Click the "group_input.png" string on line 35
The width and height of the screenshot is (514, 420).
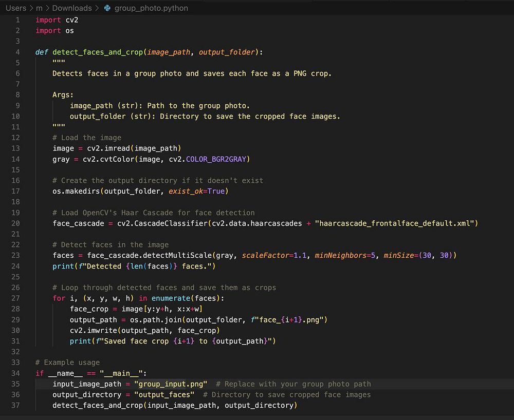tap(171, 384)
